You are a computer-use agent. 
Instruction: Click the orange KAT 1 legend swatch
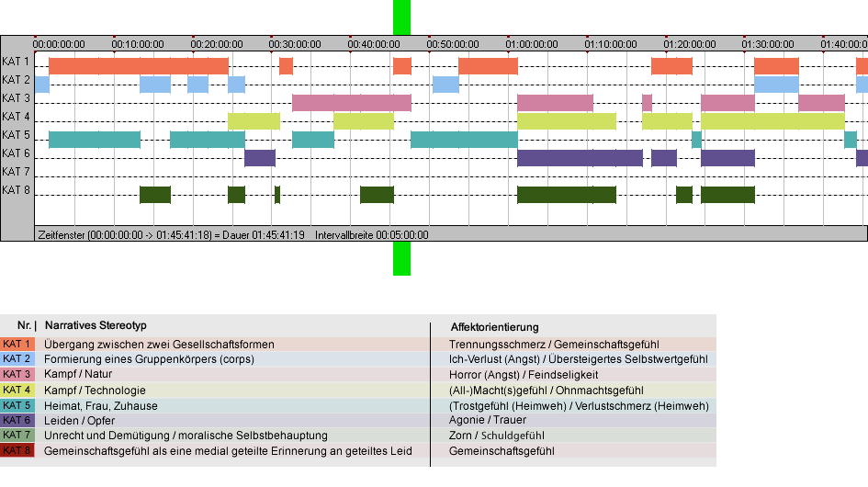tap(17, 344)
